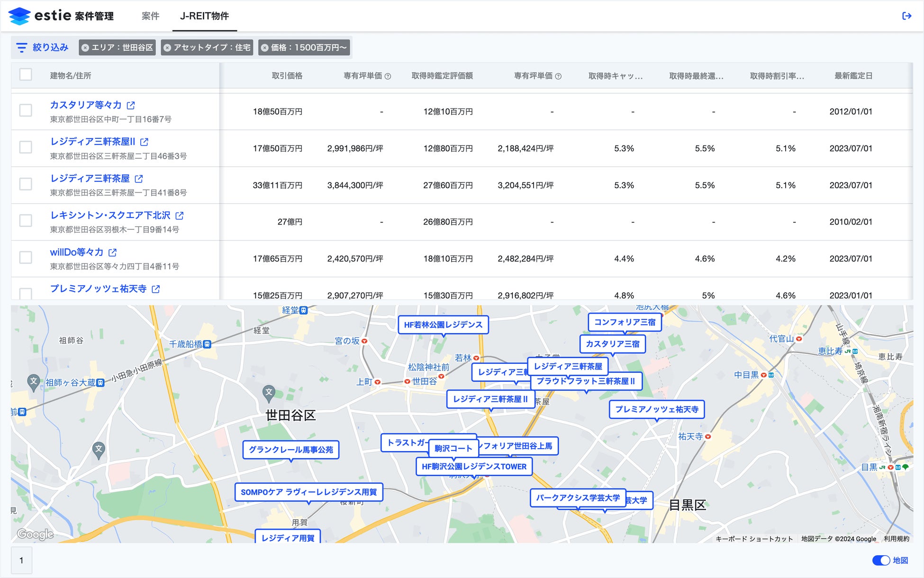Viewport: 924px width, 578px height.
Task: Open the プレミアノッツェ祐天寺 property link
Action: pyautogui.click(x=99, y=289)
